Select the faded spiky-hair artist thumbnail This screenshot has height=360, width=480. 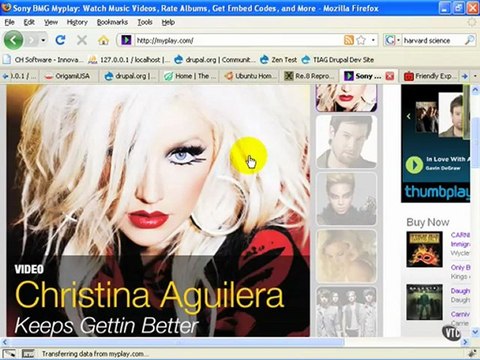tap(346, 199)
